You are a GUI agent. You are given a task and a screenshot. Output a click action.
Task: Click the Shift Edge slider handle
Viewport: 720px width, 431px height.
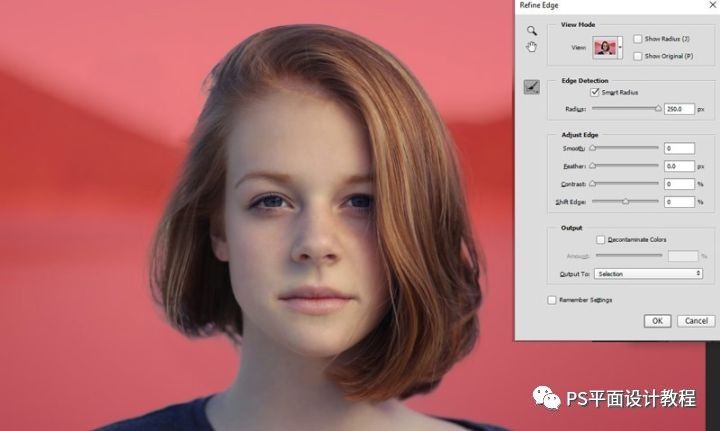[x=626, y=202]
